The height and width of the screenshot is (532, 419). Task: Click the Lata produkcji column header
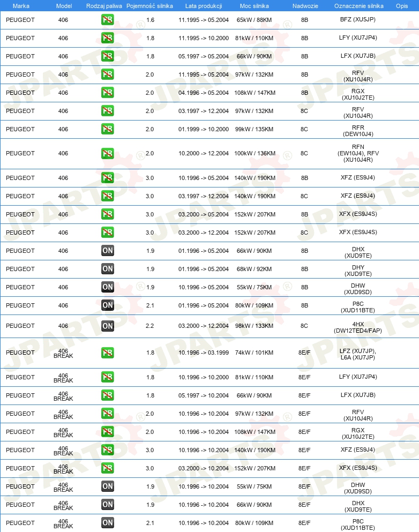pyautogui.click(x=204, y=6)
